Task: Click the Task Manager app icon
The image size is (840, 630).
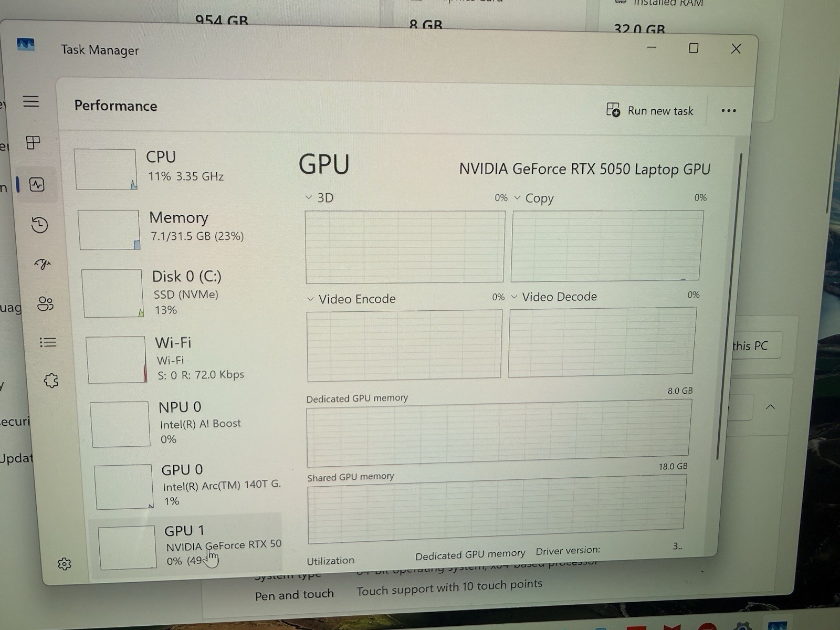Action: [25, 44]
